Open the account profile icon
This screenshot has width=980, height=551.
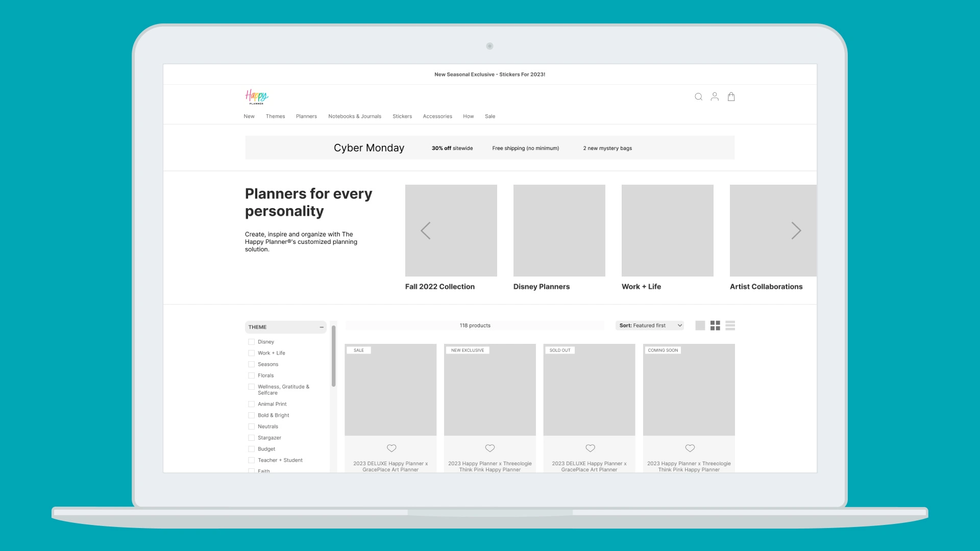click(715, 96)
